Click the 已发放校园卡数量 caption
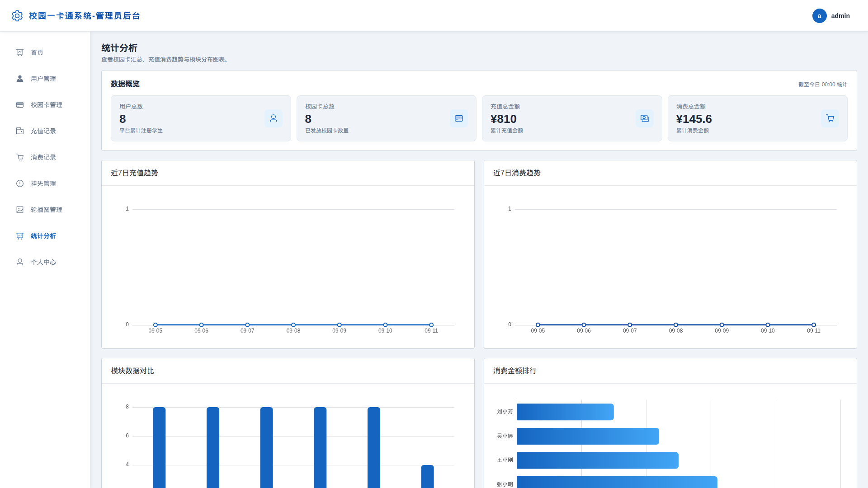 326,131
